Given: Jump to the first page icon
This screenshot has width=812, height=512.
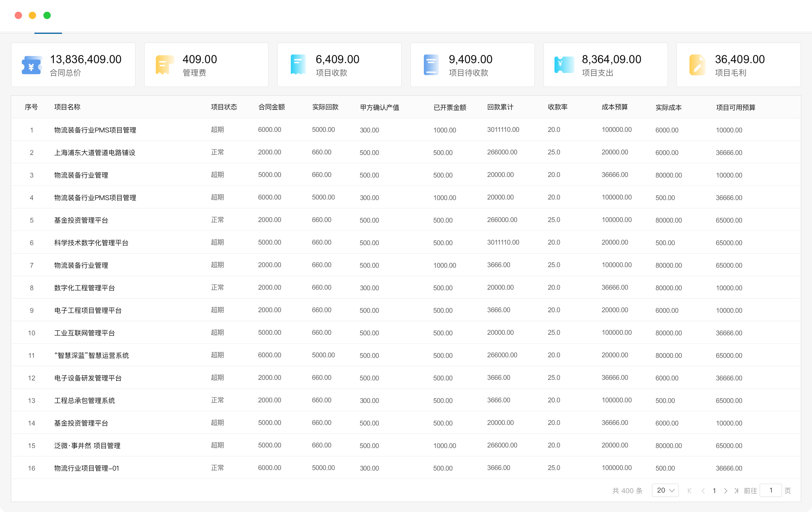Looking at the screenshot, I should 690,491.
